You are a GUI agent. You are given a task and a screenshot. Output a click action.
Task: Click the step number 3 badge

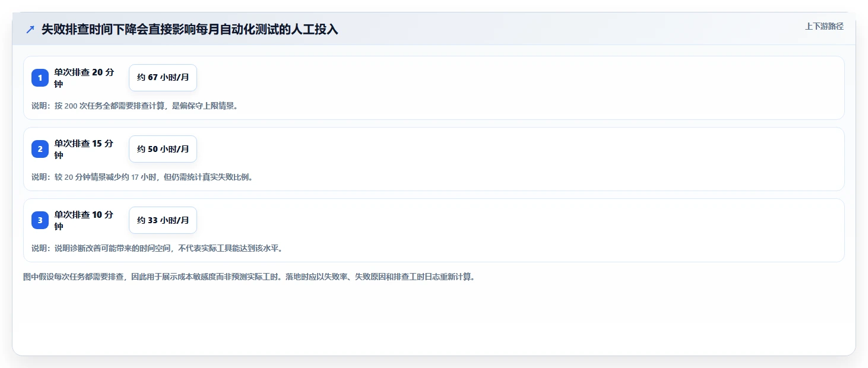(x=40, y=220)
